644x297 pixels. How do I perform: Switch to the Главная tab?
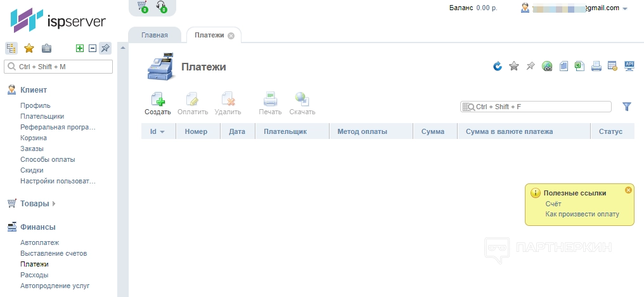155,35
